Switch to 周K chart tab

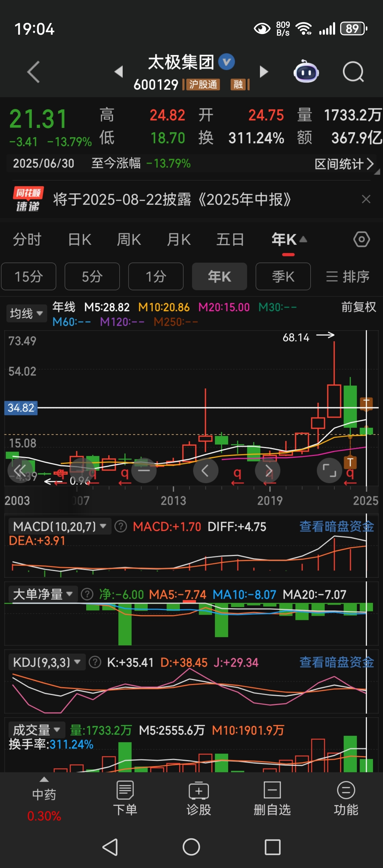tap(129, 240)
